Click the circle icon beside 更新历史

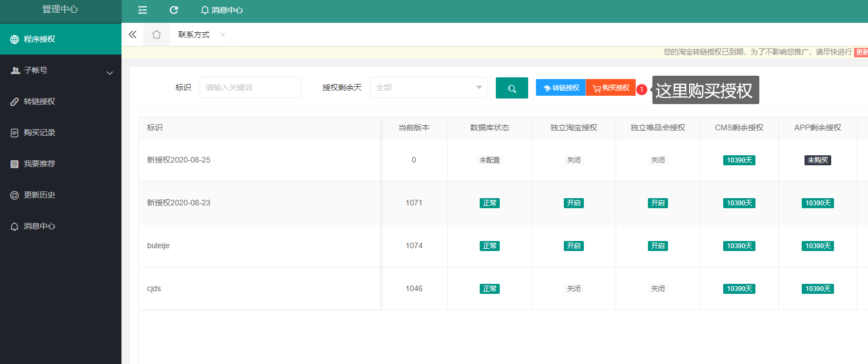(x=14, y=195)
